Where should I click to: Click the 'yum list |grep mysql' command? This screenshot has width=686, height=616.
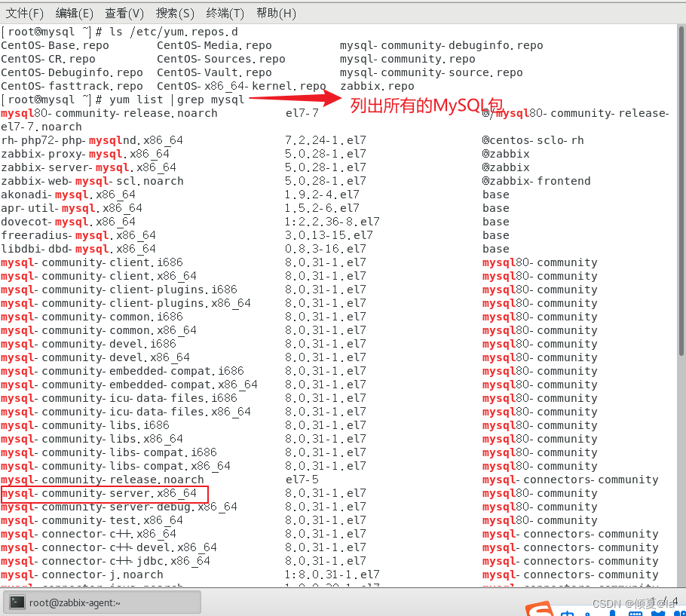pos(176,100)
